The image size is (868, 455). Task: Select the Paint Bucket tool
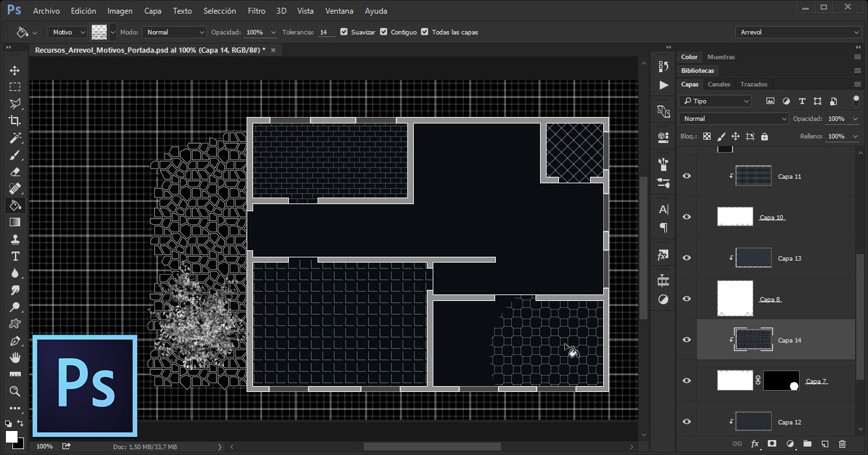[14, 205]
